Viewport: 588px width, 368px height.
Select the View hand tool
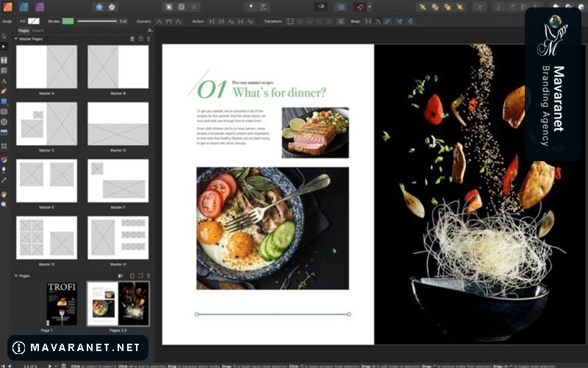click(x=4, y=194)
